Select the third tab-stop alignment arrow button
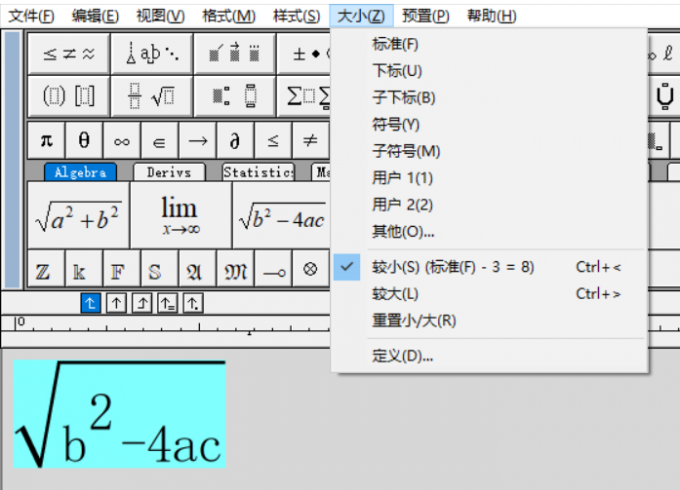 (x=142, y=303)
